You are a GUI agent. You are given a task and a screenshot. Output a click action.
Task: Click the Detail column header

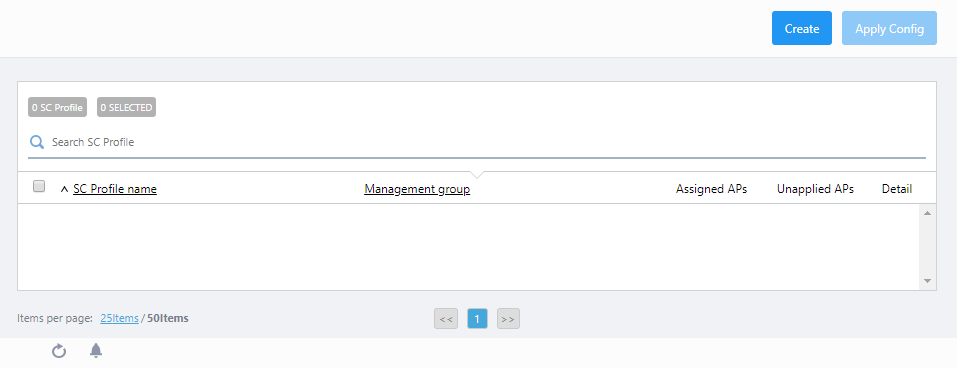897,189
